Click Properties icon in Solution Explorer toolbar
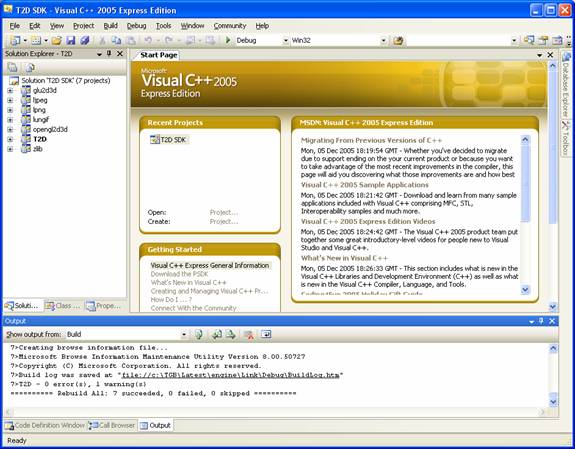575x449 pixels. pos(12,67)
